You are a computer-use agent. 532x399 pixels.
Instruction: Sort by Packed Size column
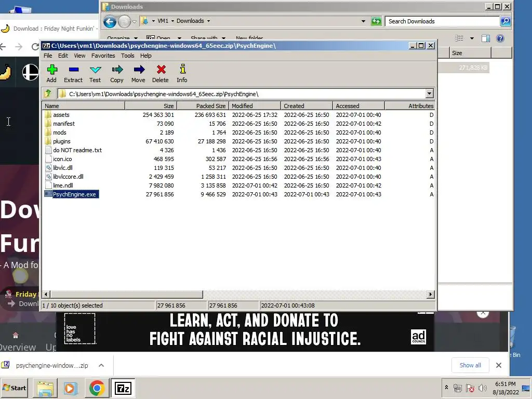[203, 106]
